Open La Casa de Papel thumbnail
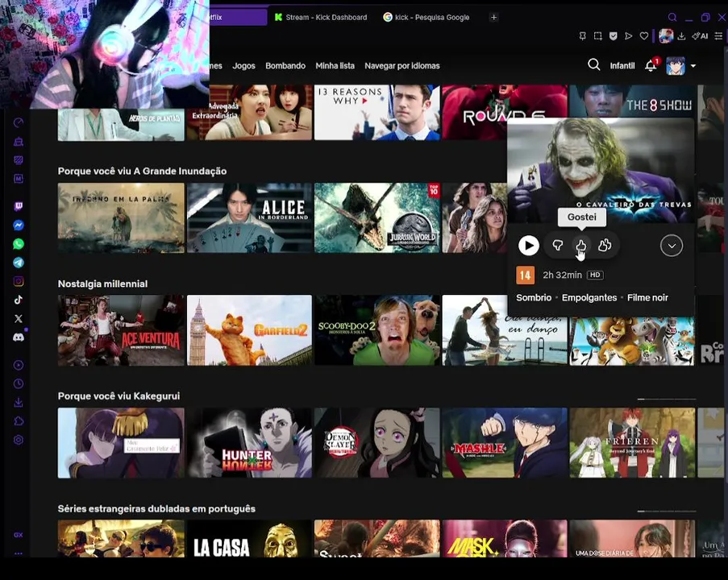This screenshot has height=580, width=728. (x=249, y=539)
